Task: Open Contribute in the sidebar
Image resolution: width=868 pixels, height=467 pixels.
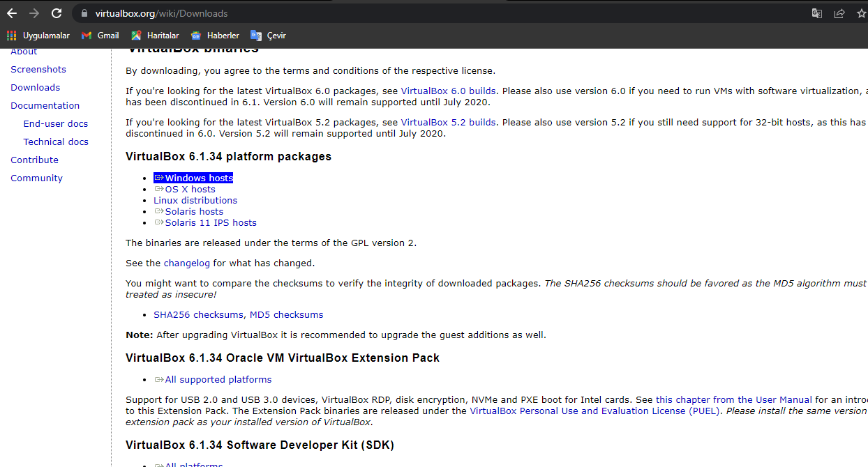Action: (x=34, y=160)
